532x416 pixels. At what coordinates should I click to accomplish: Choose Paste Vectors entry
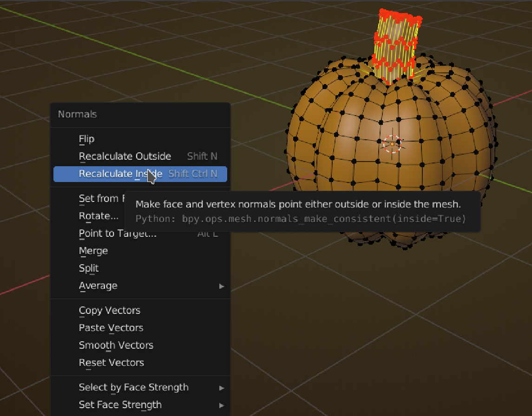(140, 328)
